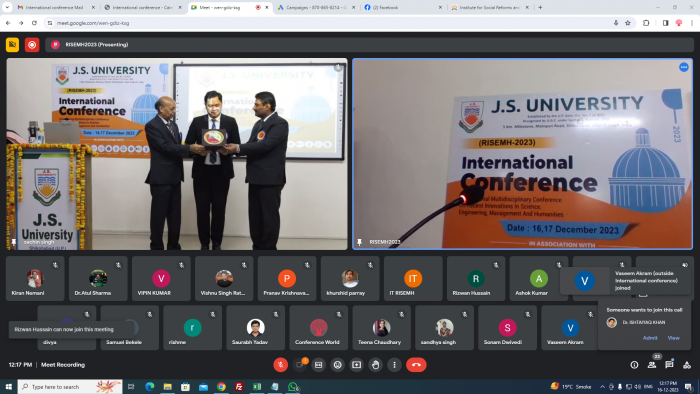700x394 pixels.
Task: Open the meeting details info icon
Action: click(634, 365)
